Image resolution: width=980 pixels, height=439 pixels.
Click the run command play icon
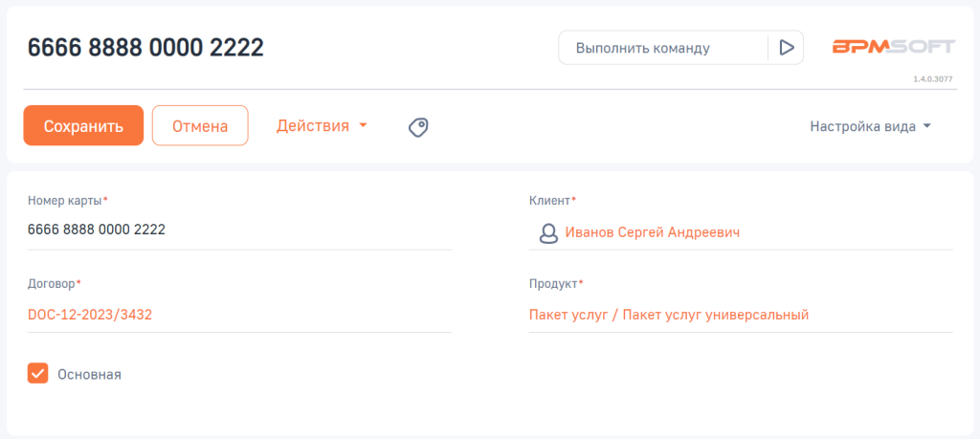(787, 48)
